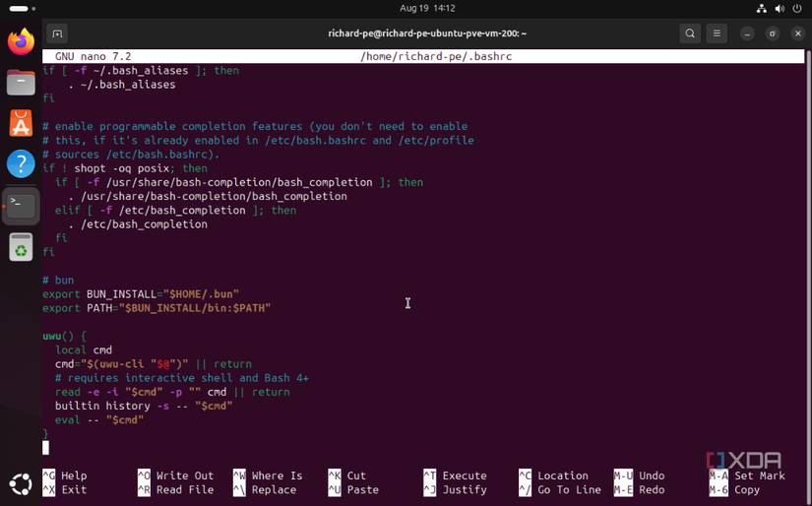Click the 'read -e -i' line
This screenshot has width=812, height=506.
pos(172,392)
